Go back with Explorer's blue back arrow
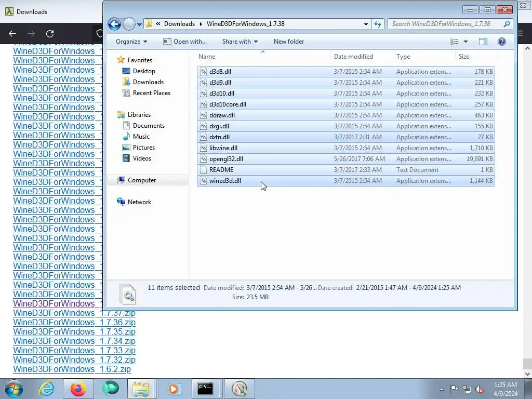This screenshot has height=399, width=532. (114, 24)
